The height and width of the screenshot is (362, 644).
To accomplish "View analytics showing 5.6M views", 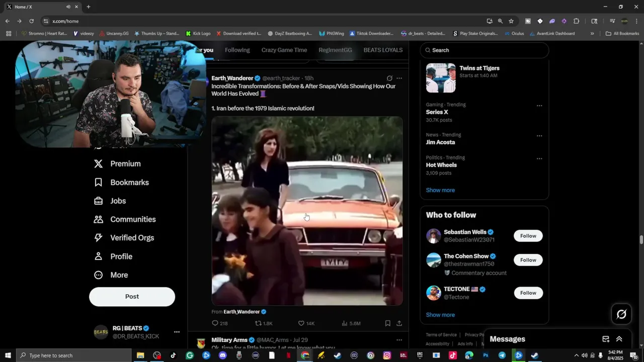I will (351, 323).
